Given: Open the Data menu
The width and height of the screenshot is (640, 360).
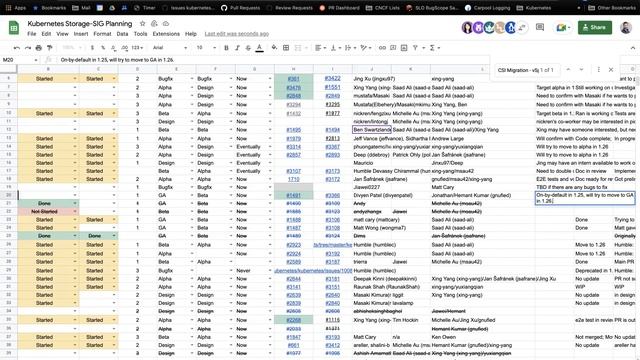Looking at the screenshot, I should click(122, 34).
